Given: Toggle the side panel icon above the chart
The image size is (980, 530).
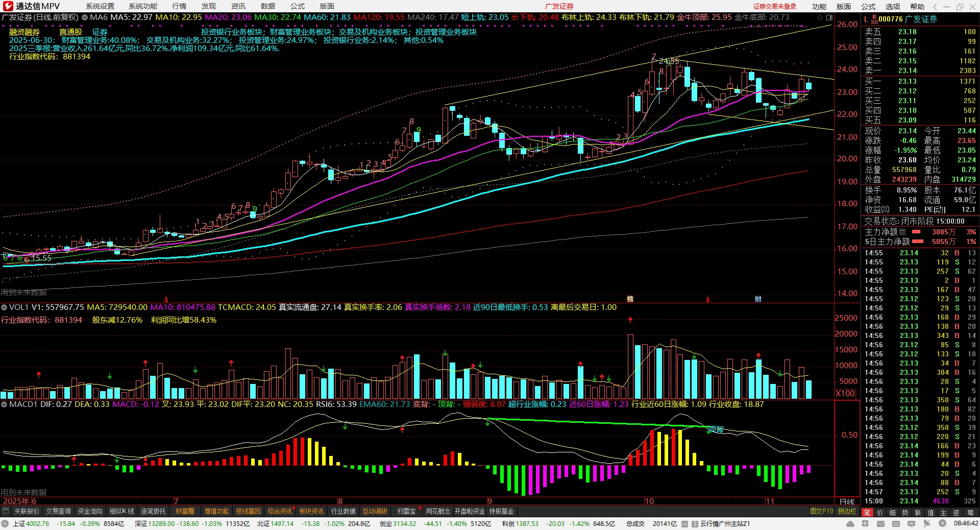Looking at the screenshot, I should pyautogui.click(x=829, y=17).
